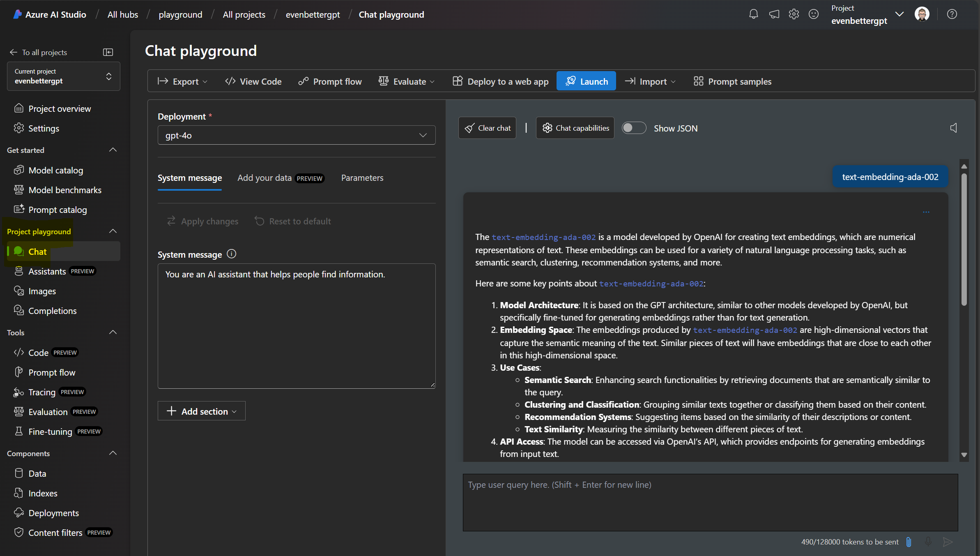Image resolution: width=980 pixels, height=556 pixels.
Task: Open the Evaluate dropdown
Action: pyautogui.click(x=407, y=81)
